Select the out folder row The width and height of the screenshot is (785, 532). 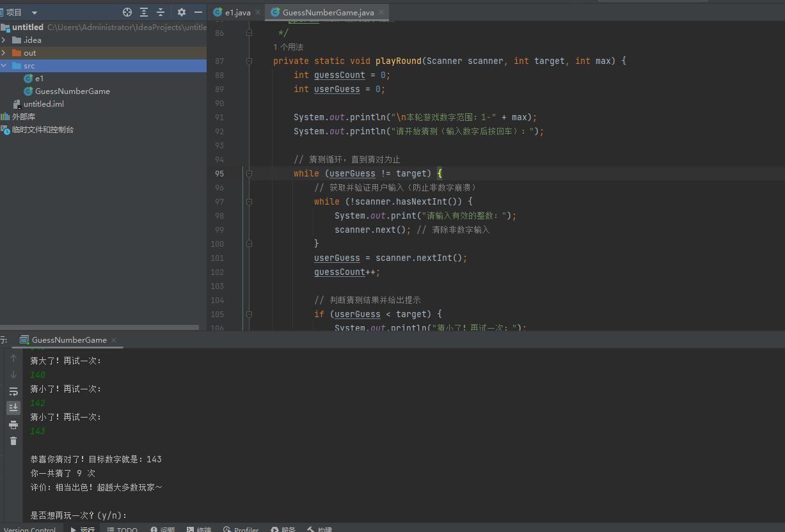(x=103, y=52)
